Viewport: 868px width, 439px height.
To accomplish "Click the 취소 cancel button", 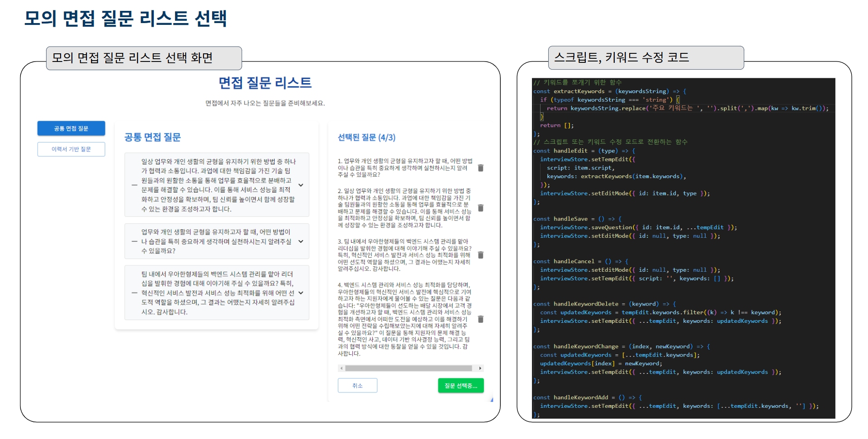I will click(357, 386).
